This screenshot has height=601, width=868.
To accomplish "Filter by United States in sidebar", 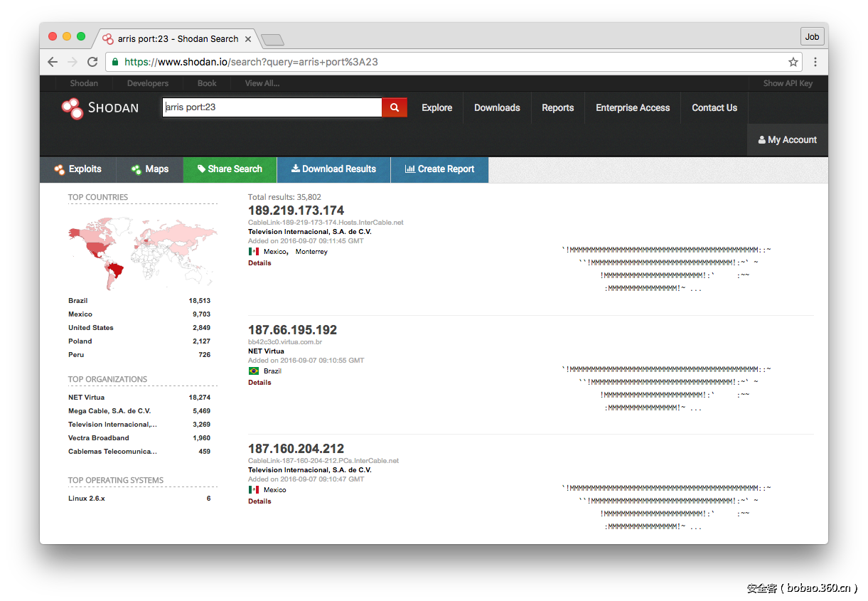I will (91, 328).
